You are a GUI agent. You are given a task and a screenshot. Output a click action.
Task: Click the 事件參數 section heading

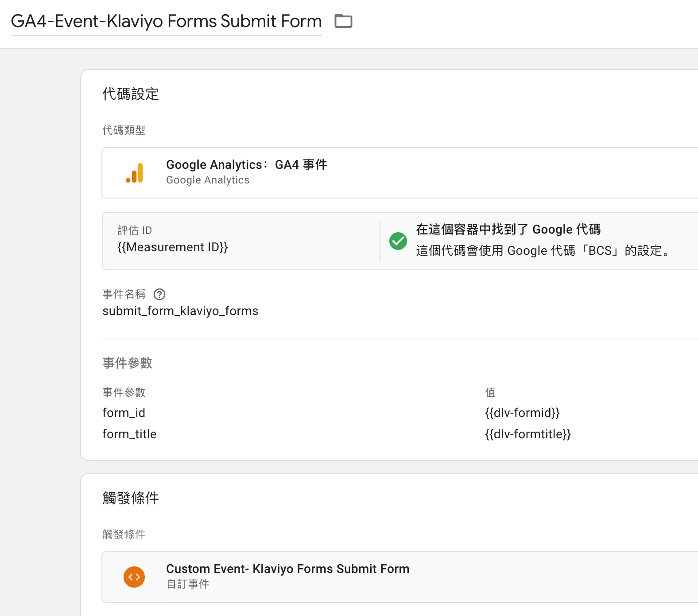point(128,363)
